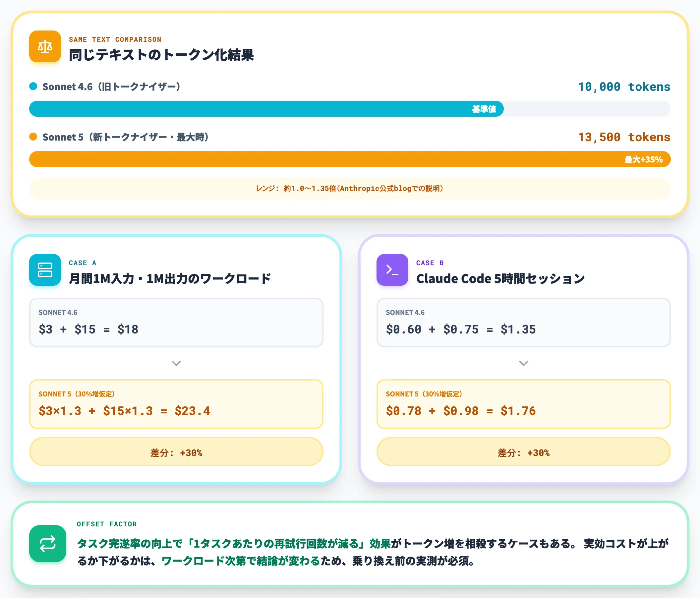Click the 10,000 tokens value
700x598 pixels.
pyautogui.click(x=624, y=87)
